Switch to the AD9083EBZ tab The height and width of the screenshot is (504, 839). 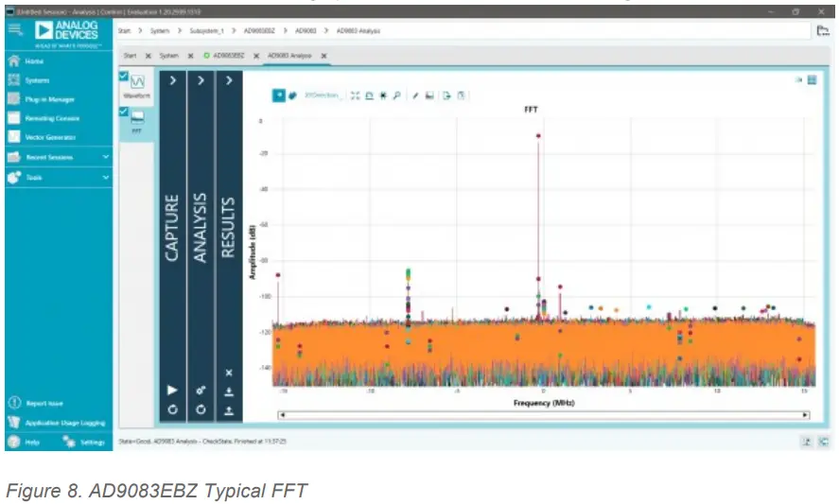(x=229, y=56)
